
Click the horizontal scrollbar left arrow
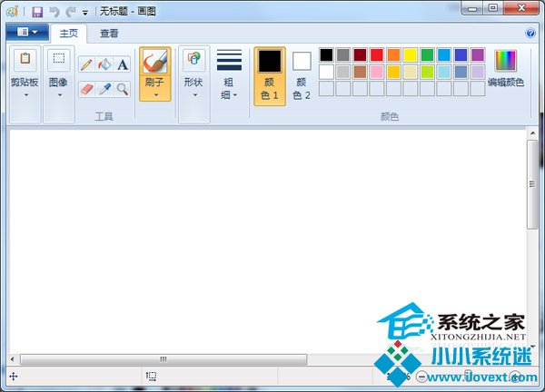click(x=13, y=359)
